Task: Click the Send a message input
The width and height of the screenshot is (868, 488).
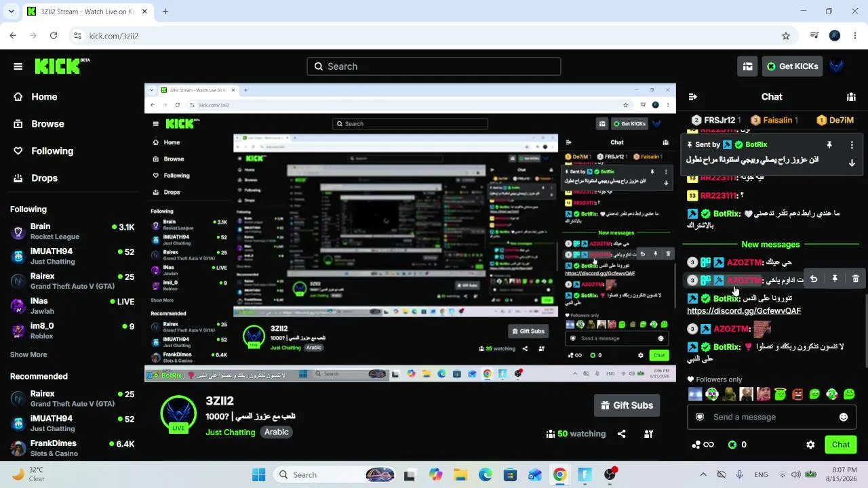Action: click(x=771, y=418)
